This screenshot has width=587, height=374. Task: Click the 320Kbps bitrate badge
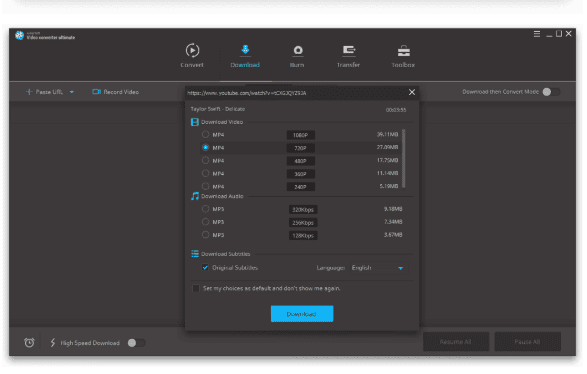pyautogui.click(x=303, y=209)
